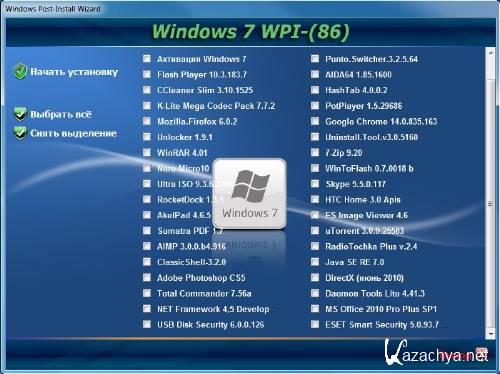Check the uTorrent 3.0.0.25583 checkbox

[315, 231]
